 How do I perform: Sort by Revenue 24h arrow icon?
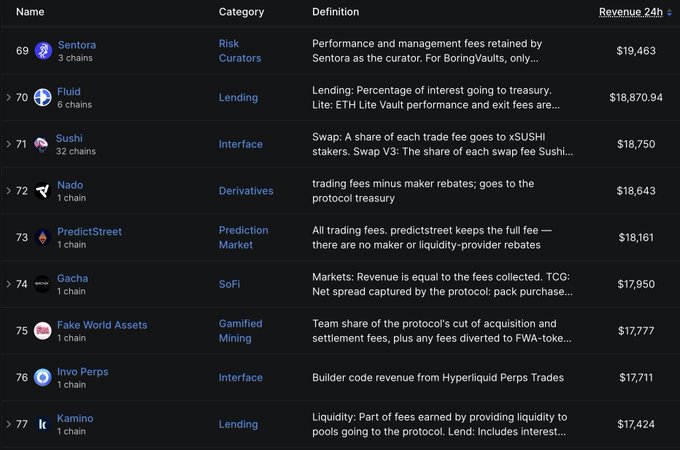click(x=670, y=13)
